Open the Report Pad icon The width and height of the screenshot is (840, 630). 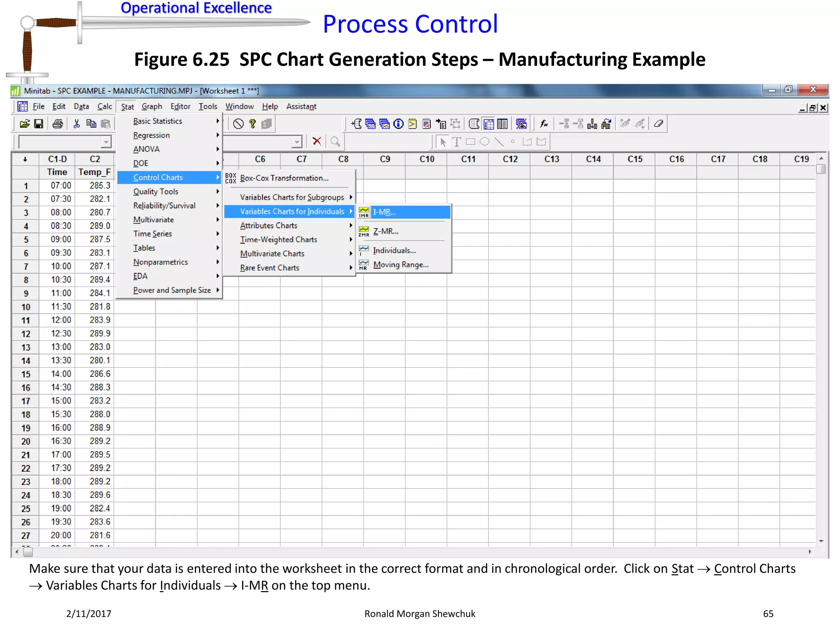427,124
